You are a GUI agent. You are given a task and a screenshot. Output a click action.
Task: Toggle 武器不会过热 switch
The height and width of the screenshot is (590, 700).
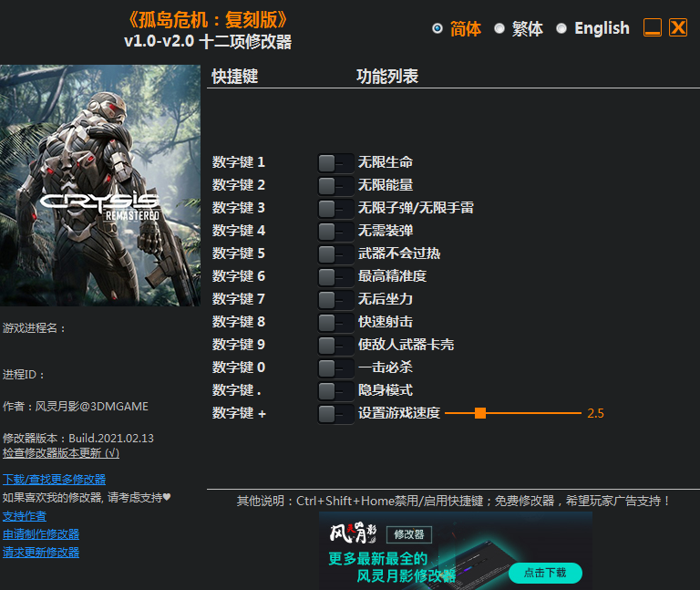pos(335,254)
